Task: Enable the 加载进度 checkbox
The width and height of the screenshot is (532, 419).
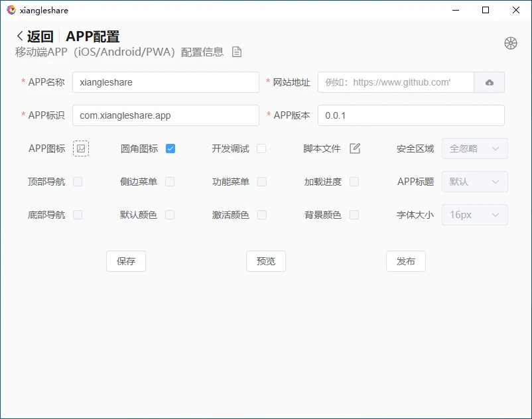Action: (x=354, y=182)
